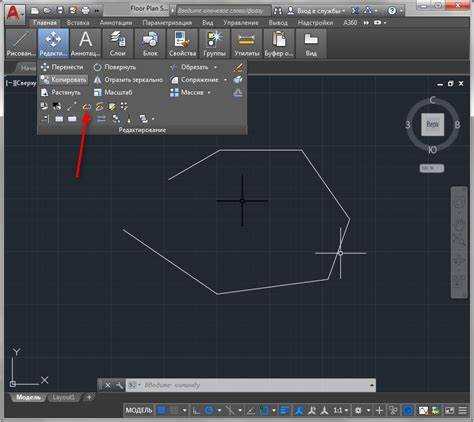The width and height of the screenshot is (474, 422).
Task: Toggle polar tracking in the status bar
Action: coord(209,410)
